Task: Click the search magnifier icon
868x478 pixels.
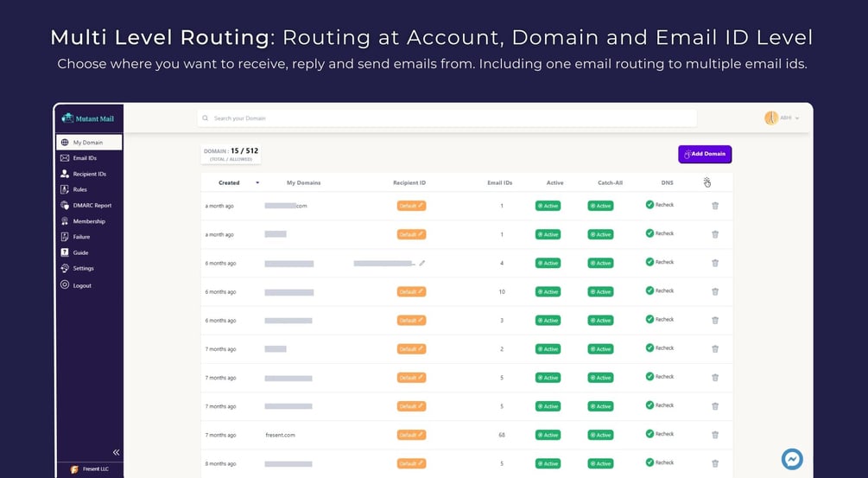Action: [206, 118]
